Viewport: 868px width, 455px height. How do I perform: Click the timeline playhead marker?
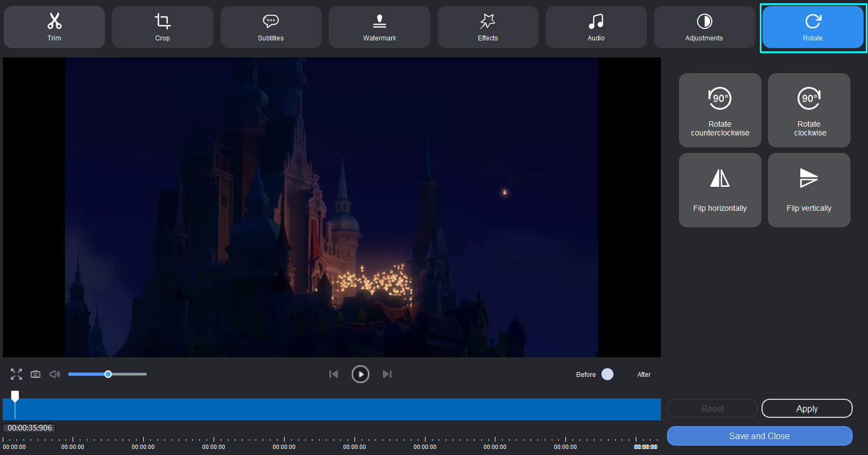(x=15, y=395)
